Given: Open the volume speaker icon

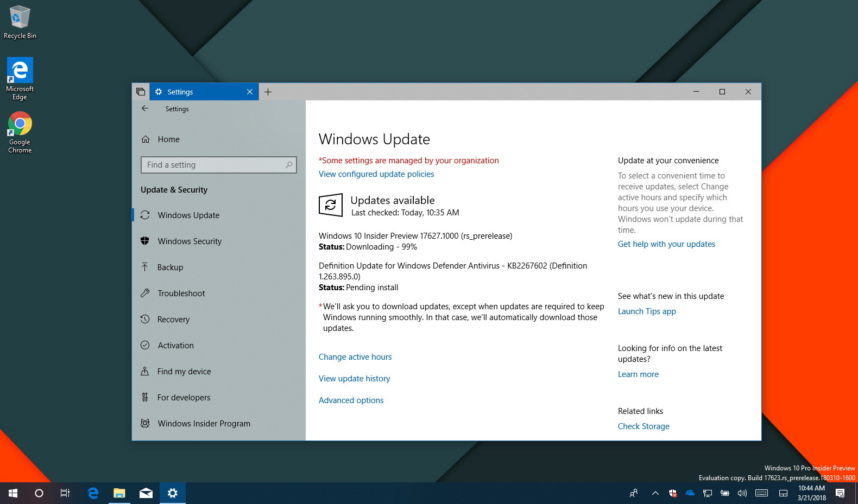Looking at the screenshot, I should coord(742,493).
